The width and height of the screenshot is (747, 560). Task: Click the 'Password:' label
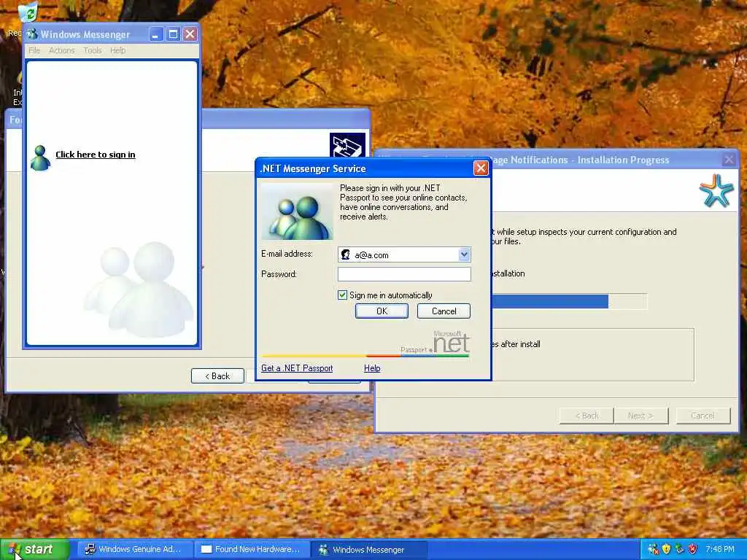[279, 274]
